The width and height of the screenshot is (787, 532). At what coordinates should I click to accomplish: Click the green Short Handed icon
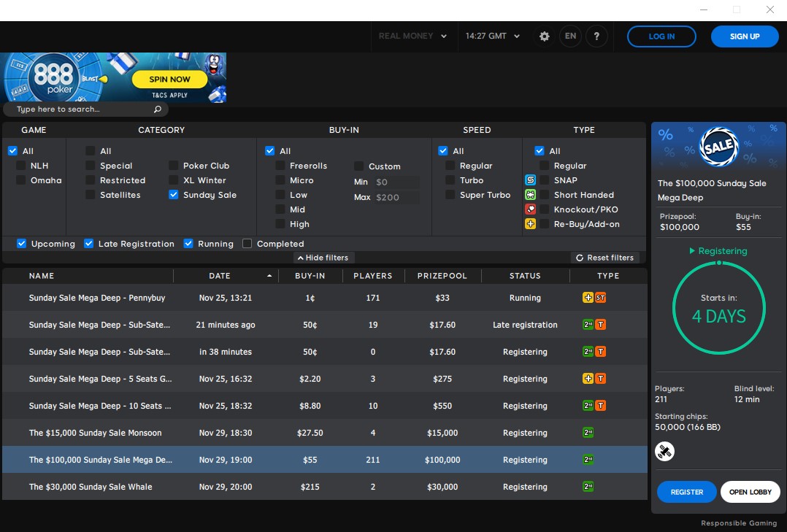click(531, 195)
